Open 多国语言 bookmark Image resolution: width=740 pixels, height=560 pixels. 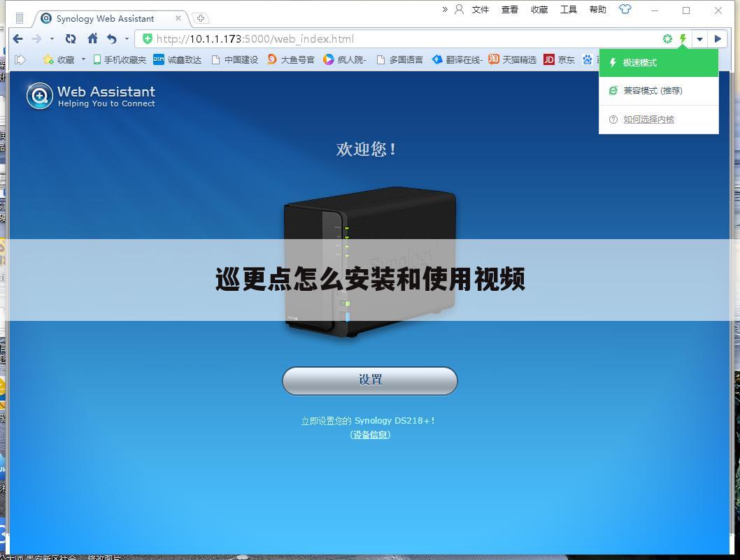coord(399,59)
